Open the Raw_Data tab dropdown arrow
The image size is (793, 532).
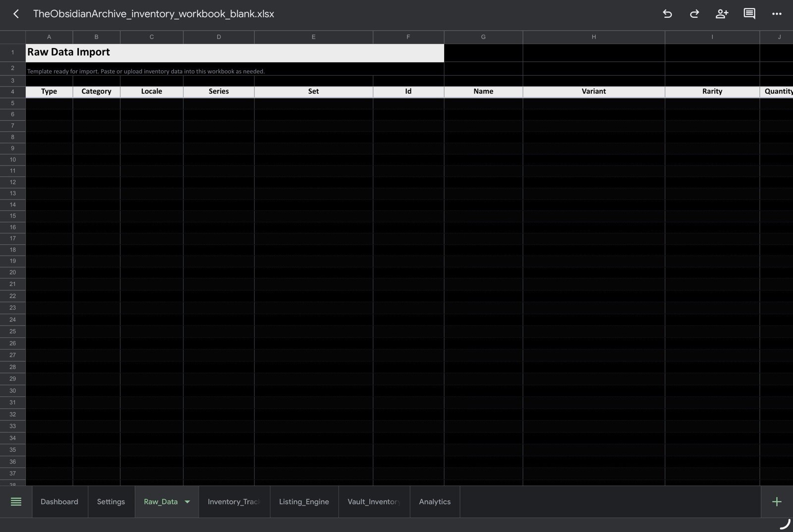[x=187, y=502]
